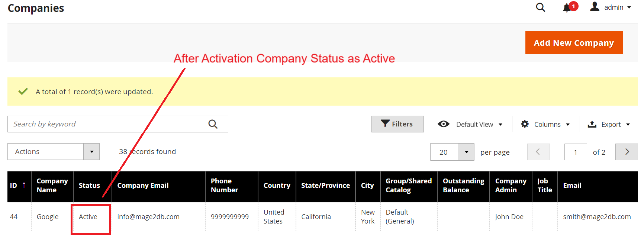Open the global admin search magnifier
The width and height of the screenshot is (644, 244).
[x=540, y=7]
